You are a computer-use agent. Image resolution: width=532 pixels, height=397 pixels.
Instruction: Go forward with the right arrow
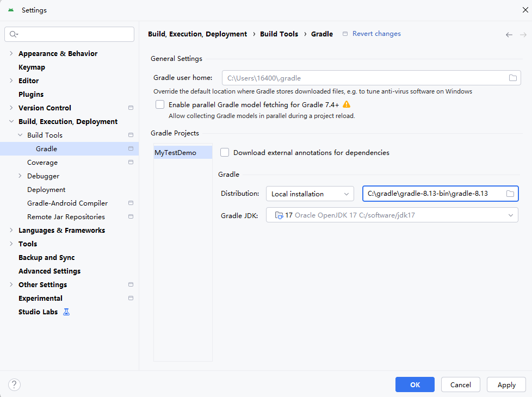523,35
